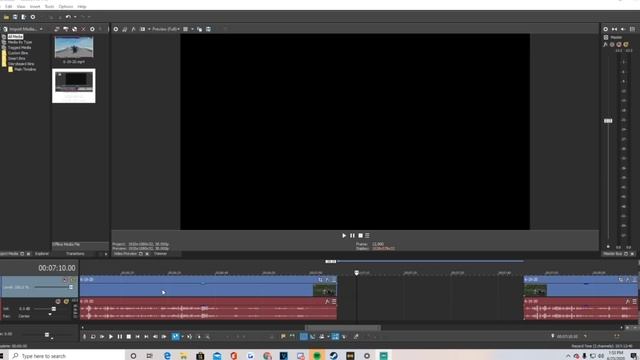Click timeline timecode display 00:07:10.00

[57, 268]
